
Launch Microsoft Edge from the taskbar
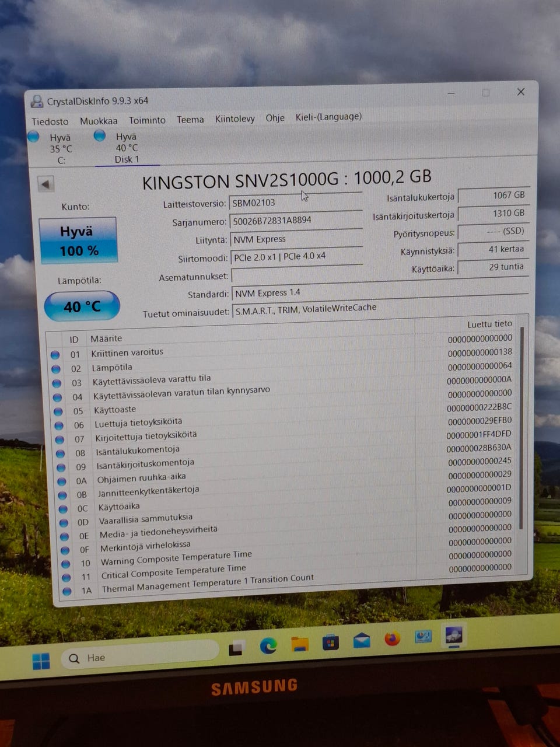(x=268, y=645)
